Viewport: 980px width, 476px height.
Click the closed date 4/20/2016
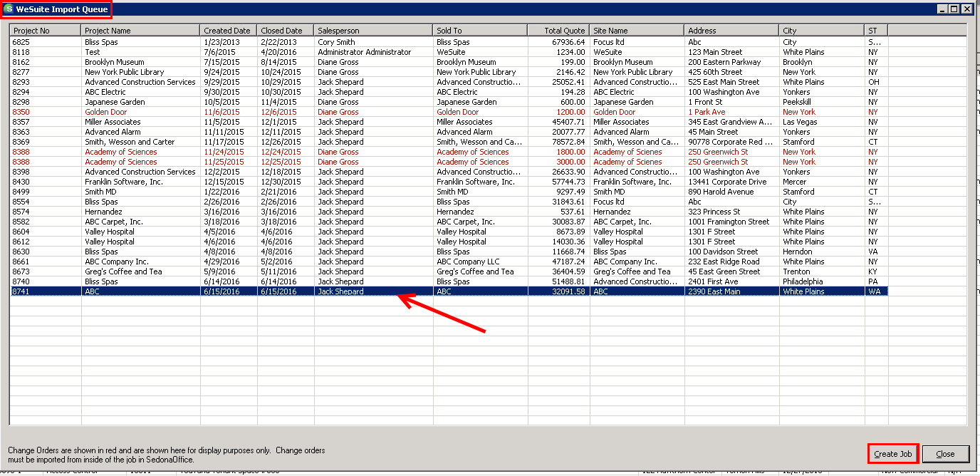point(279,52)
